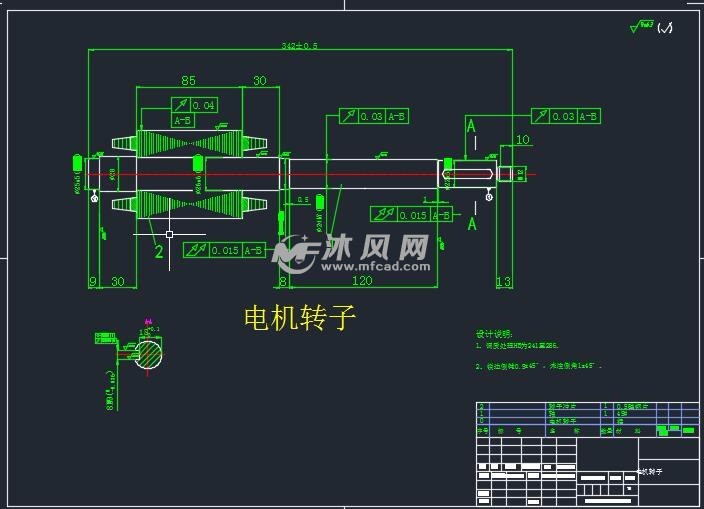Click the 10 dimension at shaft right end
The width and height of the screenshot is (704, 509).
pos(523,140)
